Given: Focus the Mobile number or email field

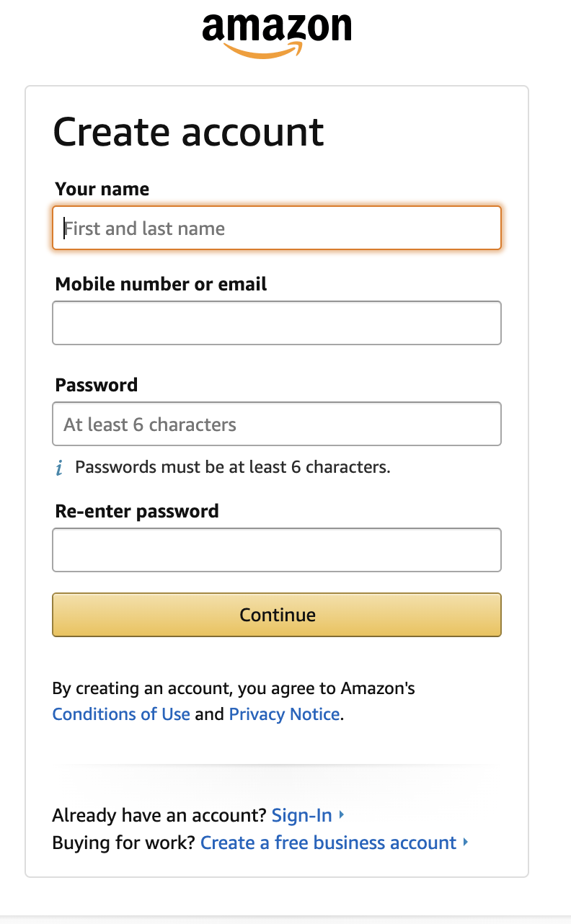Looking at the screenshot, I should pos(277,323).
